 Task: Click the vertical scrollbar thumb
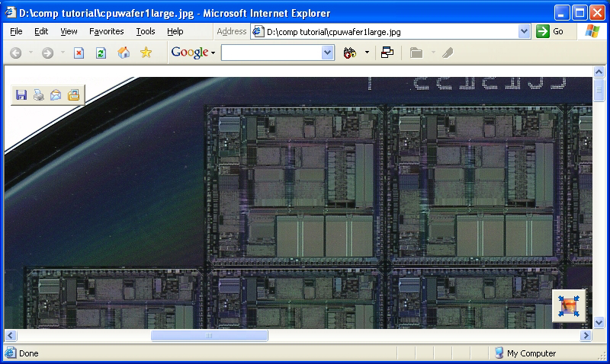pos(599,90)
